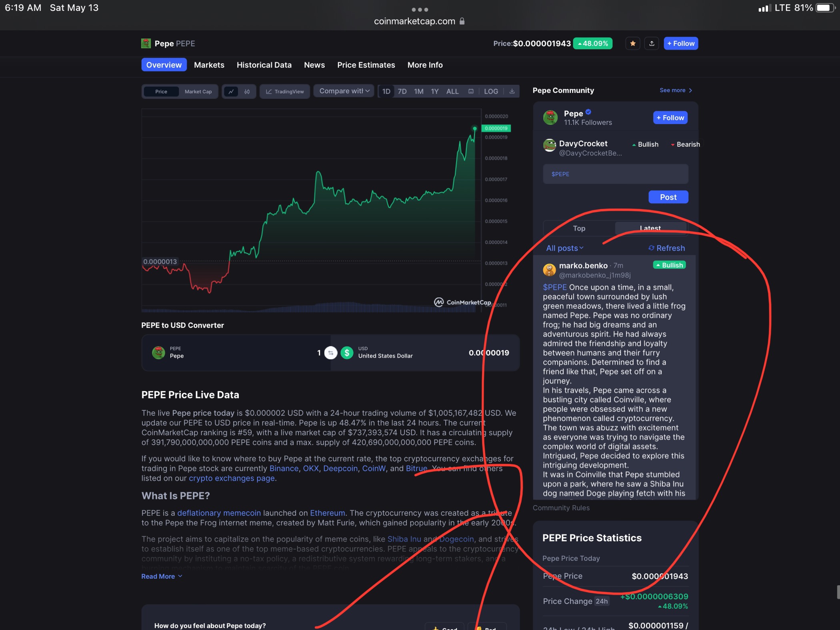The height and width of the screenshot is (630, 840).
Task: Open TradingView chart mode
Action: (285, 92)
